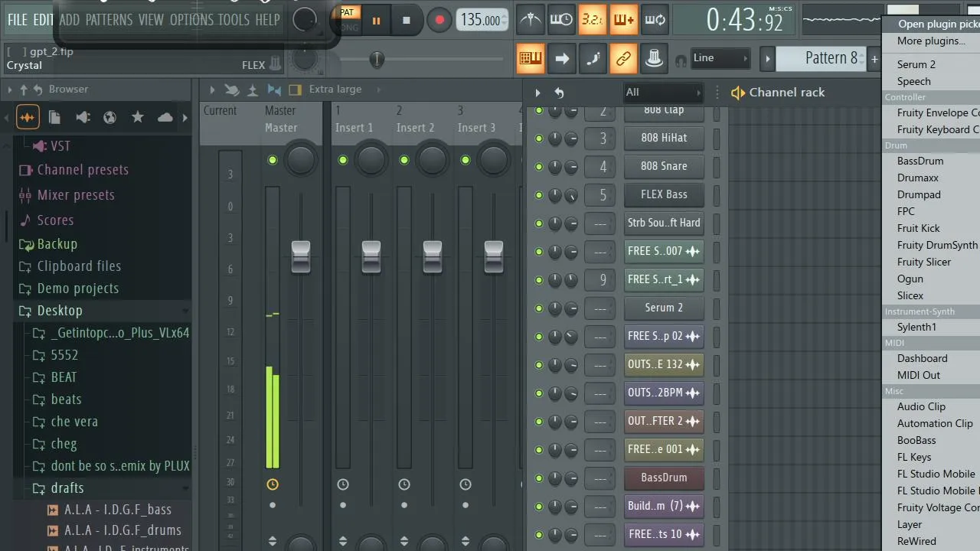The height and width of the screenshot is (551, 980).
Task: Open the PATTERNS menu
Action: [x=109, y=20]
